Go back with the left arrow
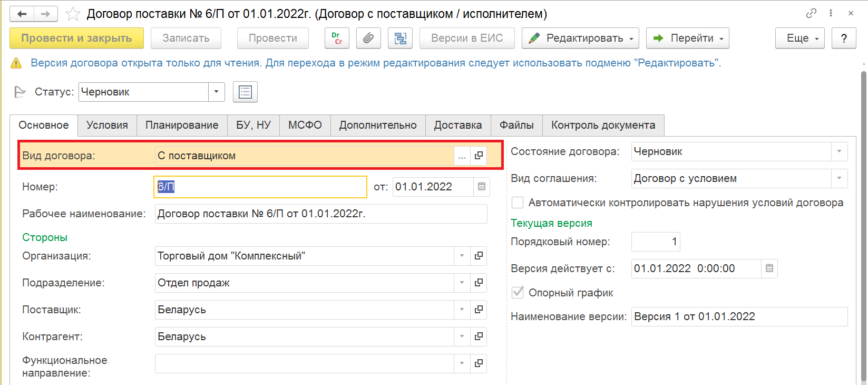The height and width of the screenshot is (385, 868). coord(22,14)
